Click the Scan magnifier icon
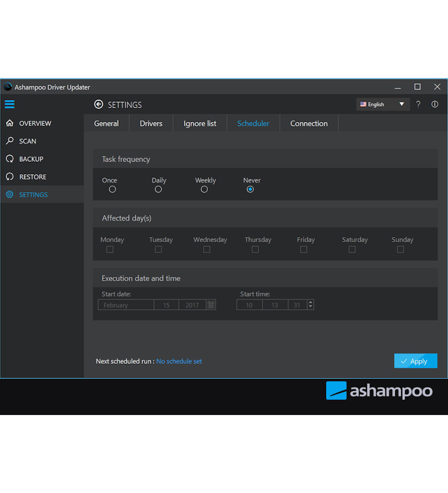Screen dimensions: 448x493 pyautogui.click(x=9, y=141)
